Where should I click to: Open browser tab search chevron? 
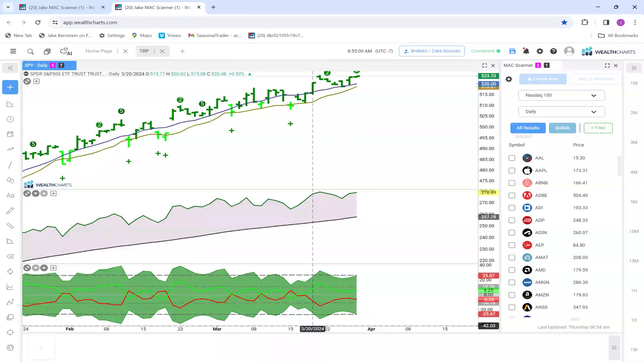(x=8, y=7)
